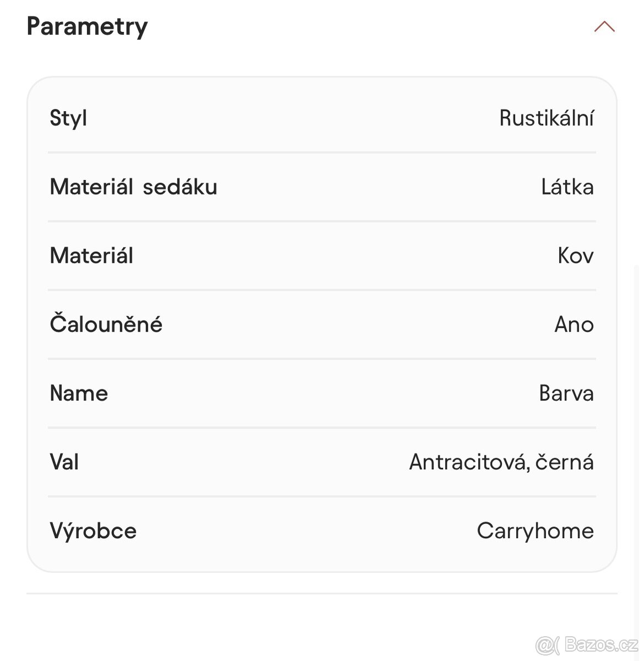Click the Antracitová, černá color value
This screenshot has height=661, width=644.
pos(501,462)
